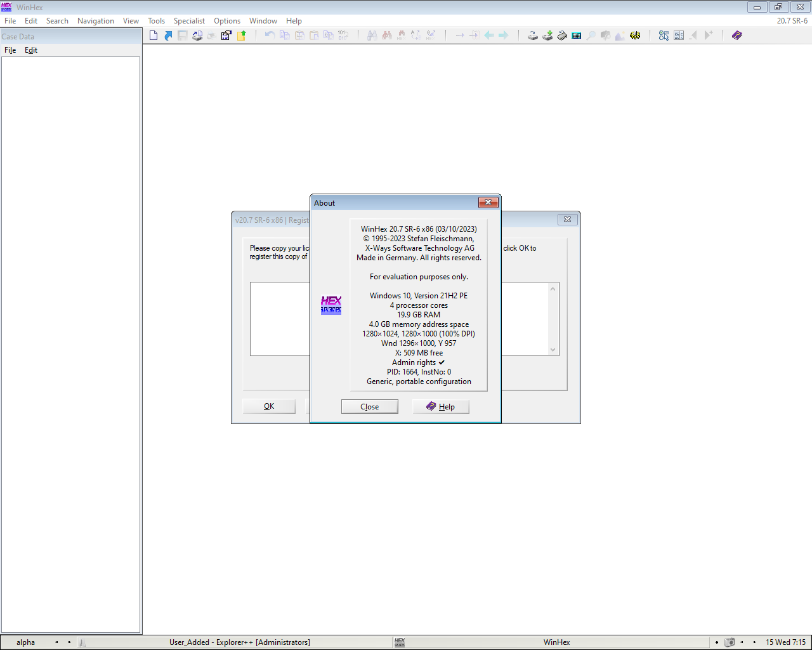Close the registration dialog via its X
Viewport: 812px width, 650px height.
point(568,220)
